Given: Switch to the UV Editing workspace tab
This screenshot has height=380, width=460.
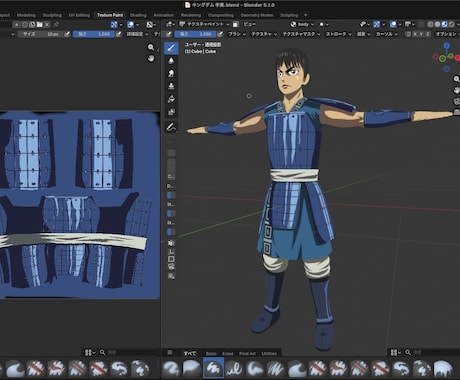Looking at the screenshot, I should [x=79, y=15].
